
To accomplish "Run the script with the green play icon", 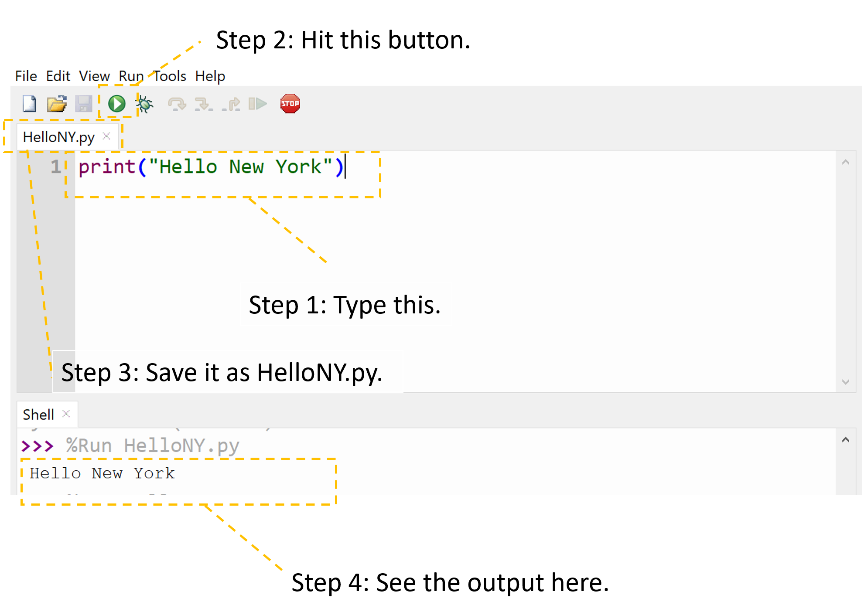I will [x=116, y=103].
